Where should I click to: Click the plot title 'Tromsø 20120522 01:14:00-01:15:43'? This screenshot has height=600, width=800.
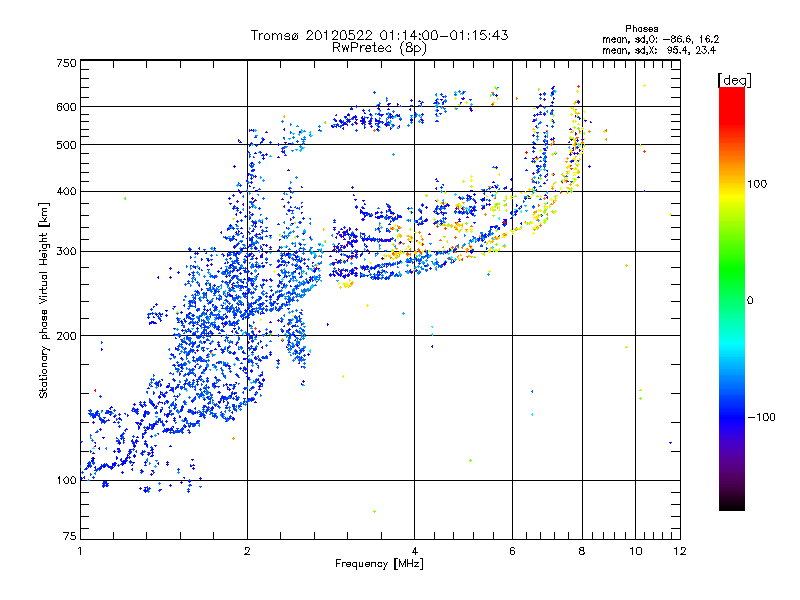379,35
